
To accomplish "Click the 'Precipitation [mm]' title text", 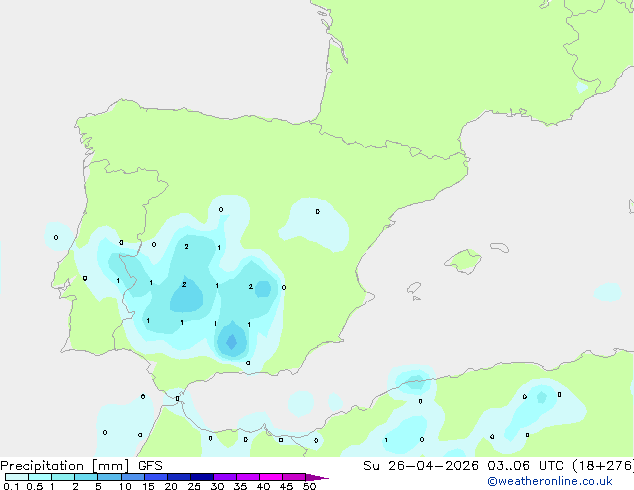I will (x=65, y=466).
